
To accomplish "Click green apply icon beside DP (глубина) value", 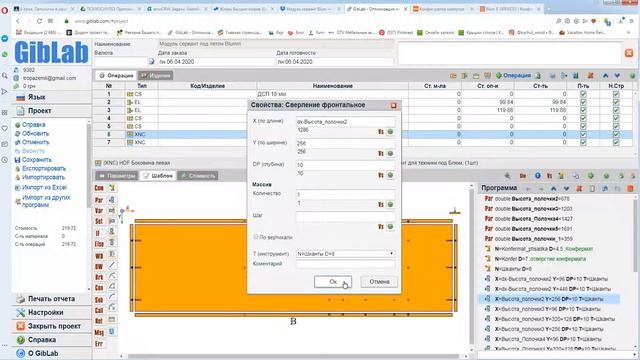I will click(391, 175).
